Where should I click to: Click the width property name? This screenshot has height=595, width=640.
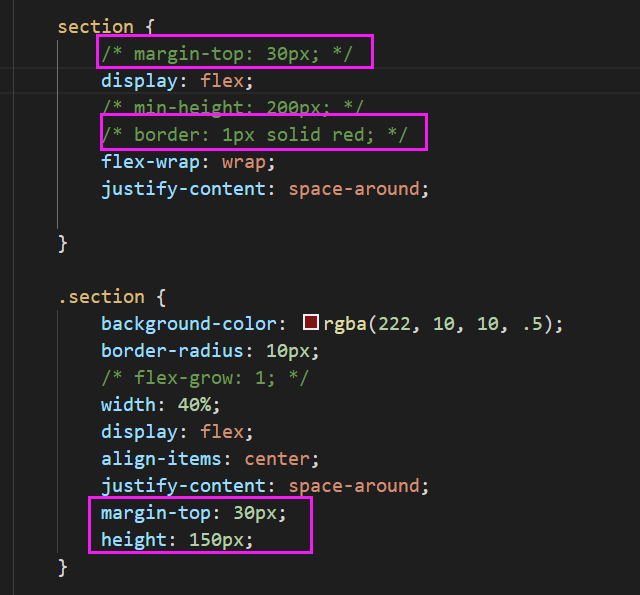pyautogui.click(x=127, y=405)
